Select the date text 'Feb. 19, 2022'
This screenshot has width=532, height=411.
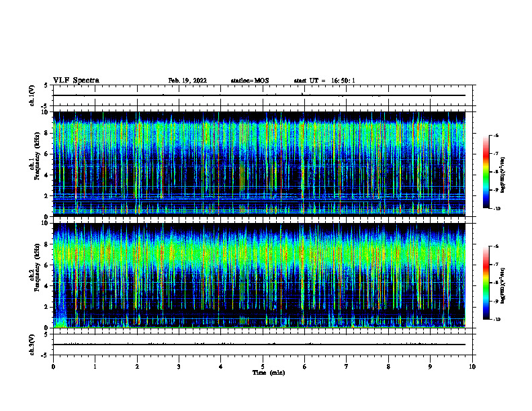pyautogui.click(x=187, y=81)
